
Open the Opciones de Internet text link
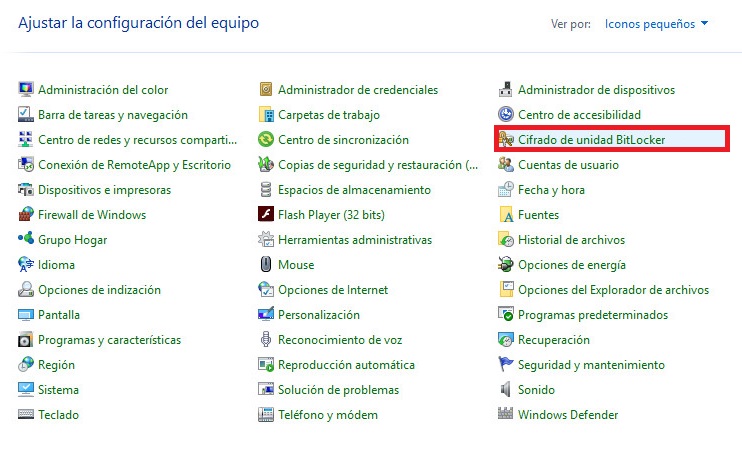tap(333, 290)
